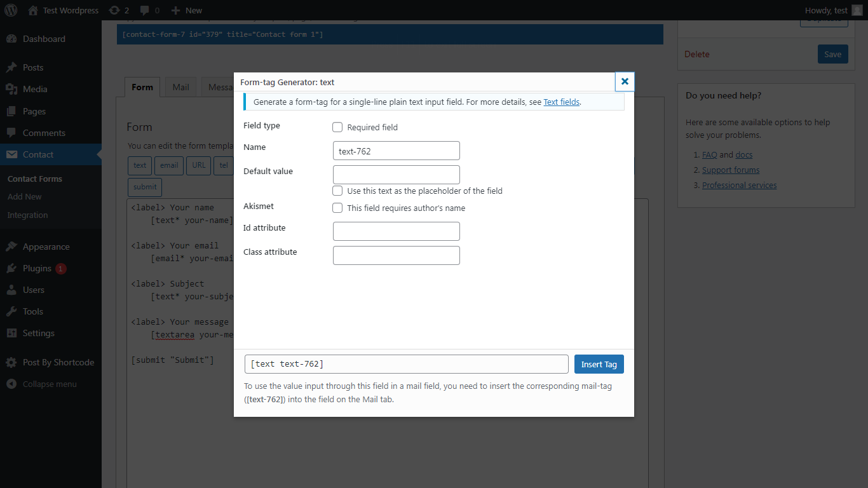Click the submit tag generator button
Image resolution: width=868 pixels, height=488 pixels.
pos(145,187)
